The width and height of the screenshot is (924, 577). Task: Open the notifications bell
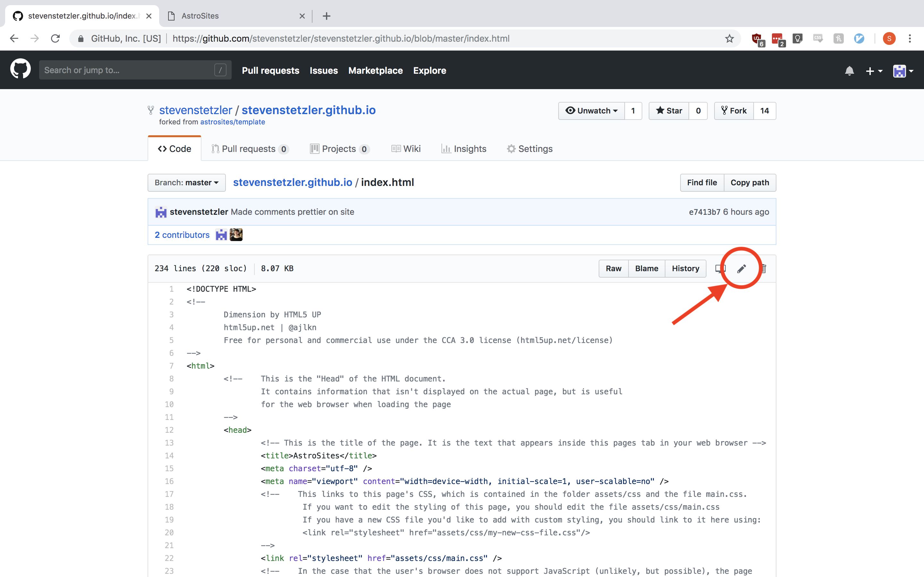tap(849, 71)
